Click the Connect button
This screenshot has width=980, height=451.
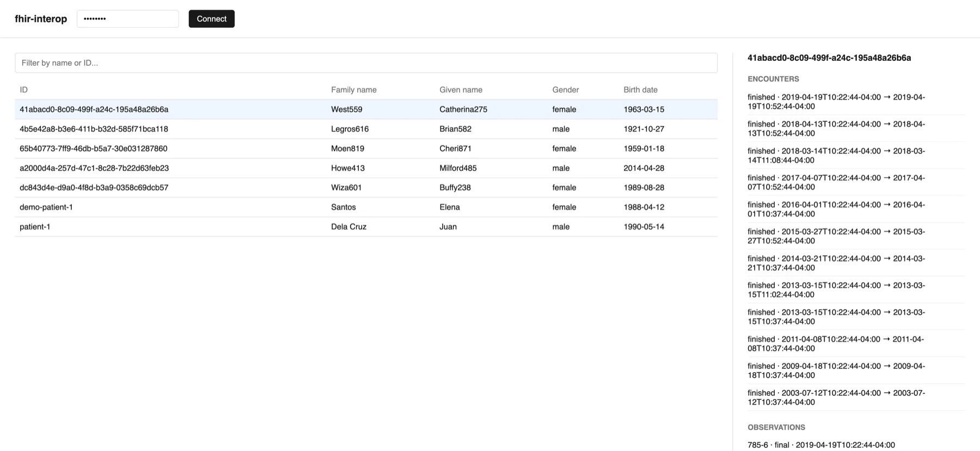click(x=211, y=18)
